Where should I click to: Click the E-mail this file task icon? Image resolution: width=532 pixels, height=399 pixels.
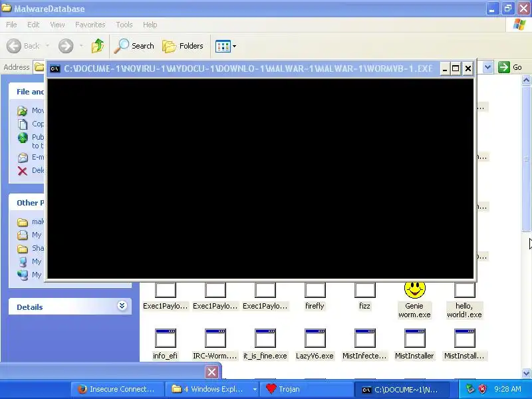tap(23, 158)
